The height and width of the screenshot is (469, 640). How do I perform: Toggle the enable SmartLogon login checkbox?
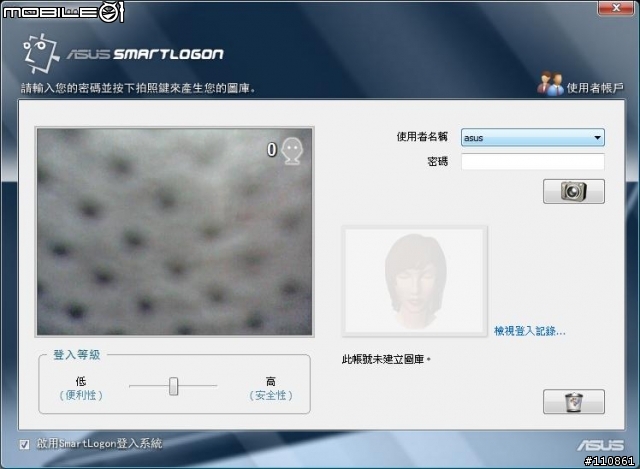24,444
